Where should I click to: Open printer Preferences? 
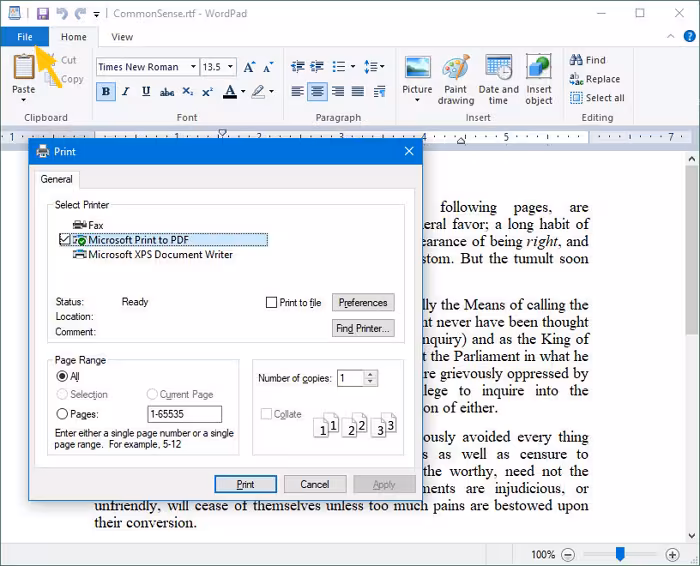363,302
